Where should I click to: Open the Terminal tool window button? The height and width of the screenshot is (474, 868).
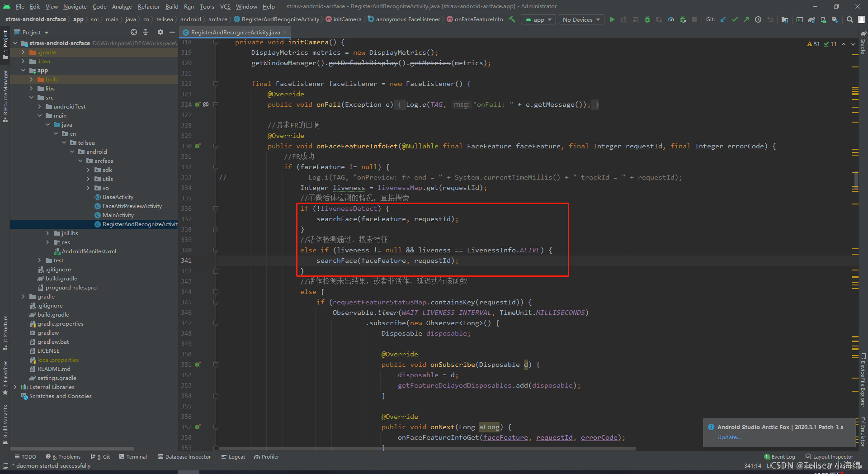(x=133, y=457)
